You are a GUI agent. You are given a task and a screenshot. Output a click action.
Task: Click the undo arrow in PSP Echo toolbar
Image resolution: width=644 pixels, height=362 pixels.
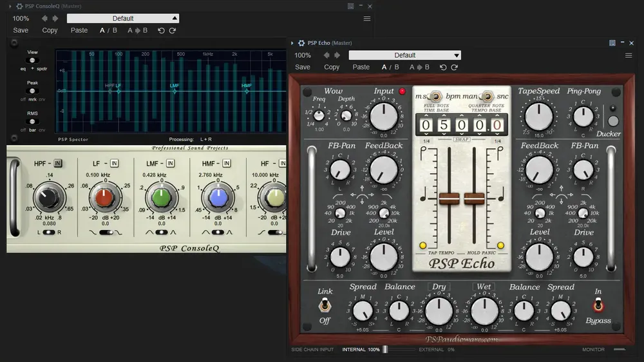point(443,67)
